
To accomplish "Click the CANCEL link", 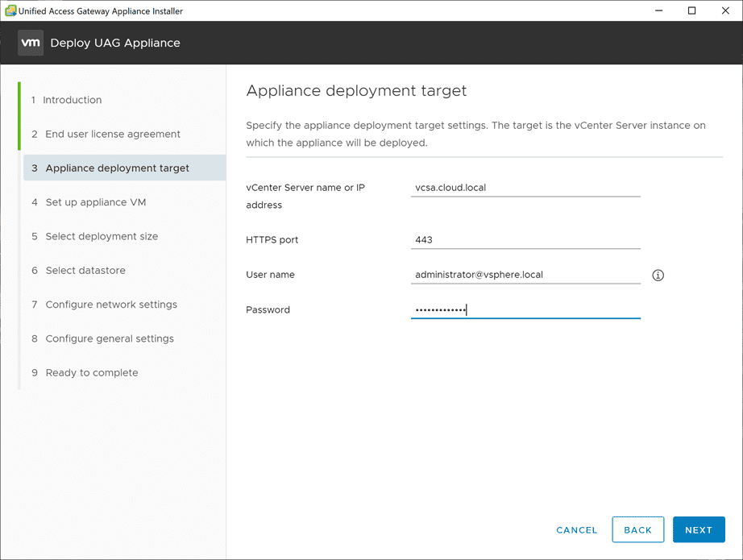I will click(x=576, y=529).
